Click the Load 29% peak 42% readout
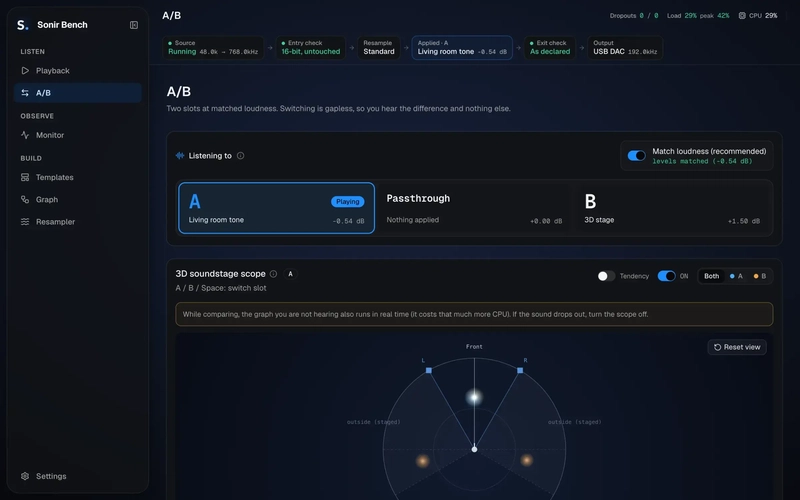Screen dimensions: 800x500 [698, 16]
